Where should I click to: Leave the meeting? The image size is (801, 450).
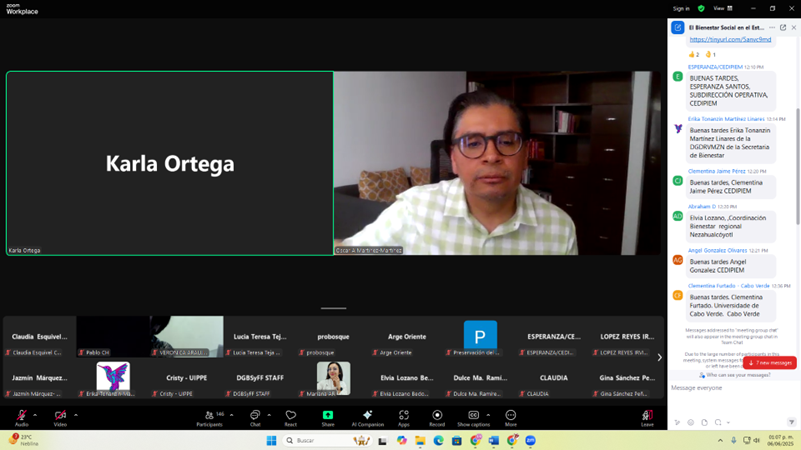pos(647,418)
